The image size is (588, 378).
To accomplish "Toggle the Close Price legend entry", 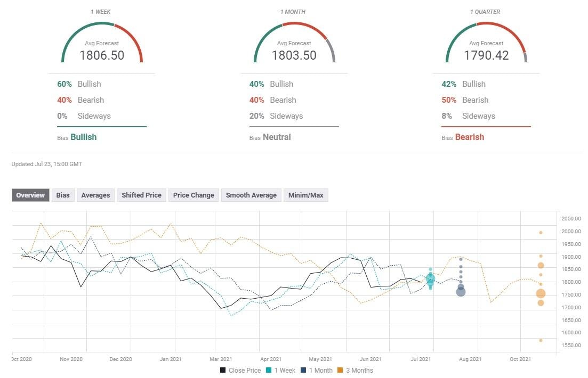I will [x=240, y=370].
